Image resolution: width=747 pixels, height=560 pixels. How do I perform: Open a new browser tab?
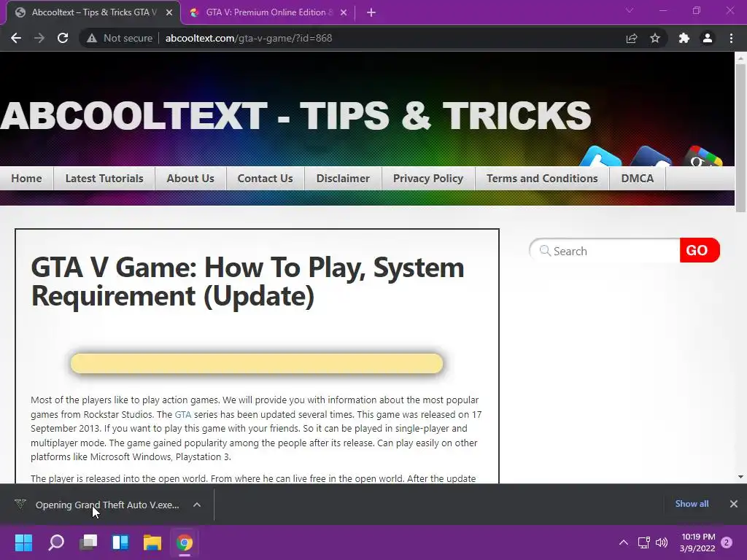371,12
